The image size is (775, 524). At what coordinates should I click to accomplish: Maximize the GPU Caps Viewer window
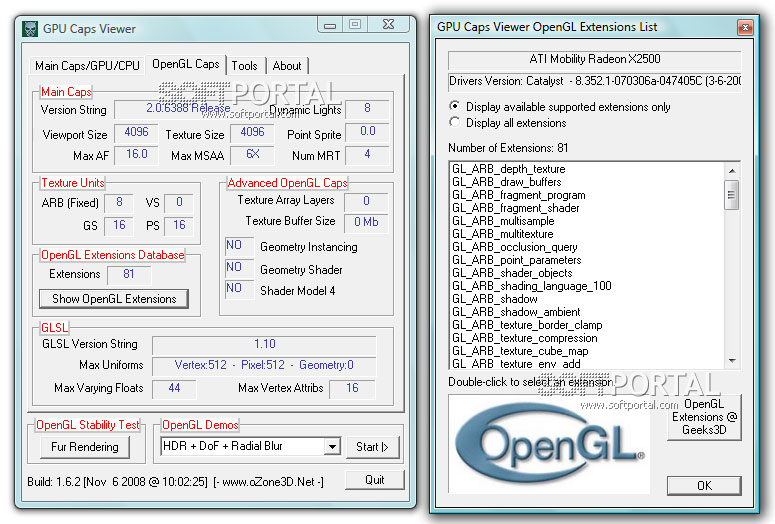pos(355,25)
